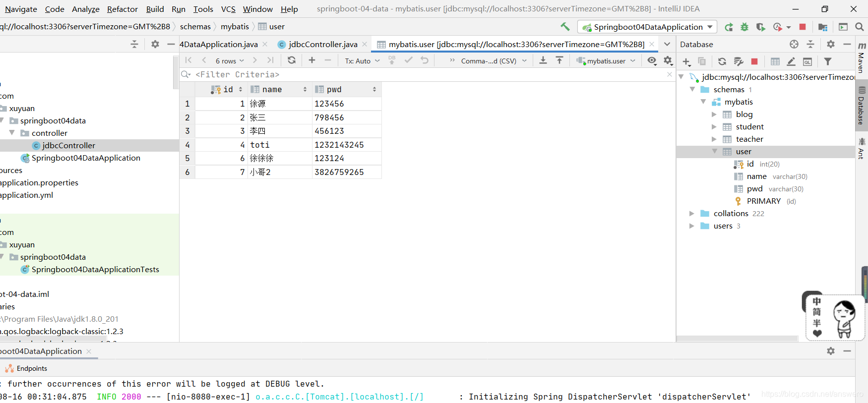Run with coverage shield icon
Viewport: 868px width, 403px height.
click(x=760, y=27)
